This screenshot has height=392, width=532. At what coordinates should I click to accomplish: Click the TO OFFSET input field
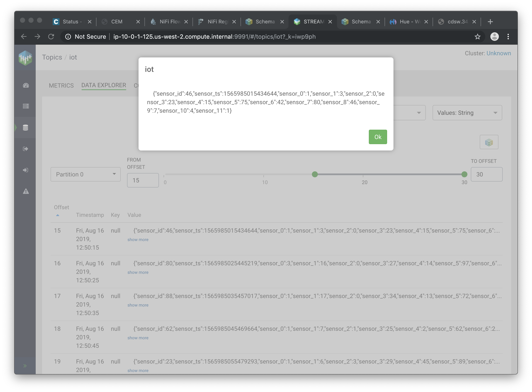point(486,174)
